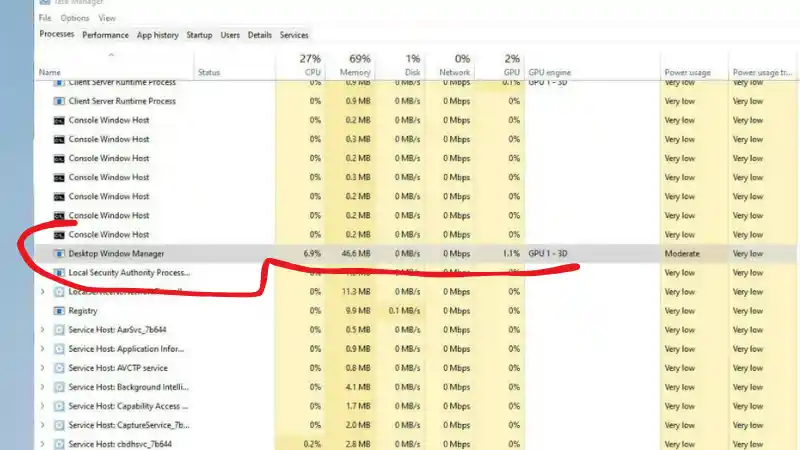Screen dimensions: 800x450
Task: Click the Registry process icon
Action: 59,311
